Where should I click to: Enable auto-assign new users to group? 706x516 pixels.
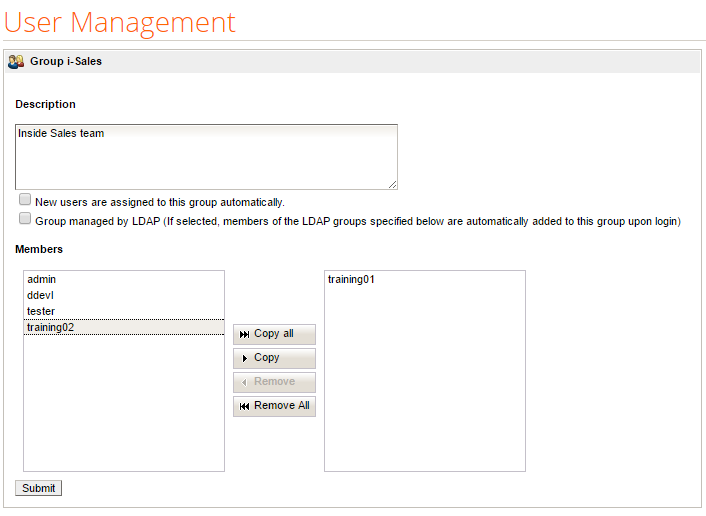tap(25, 200)
